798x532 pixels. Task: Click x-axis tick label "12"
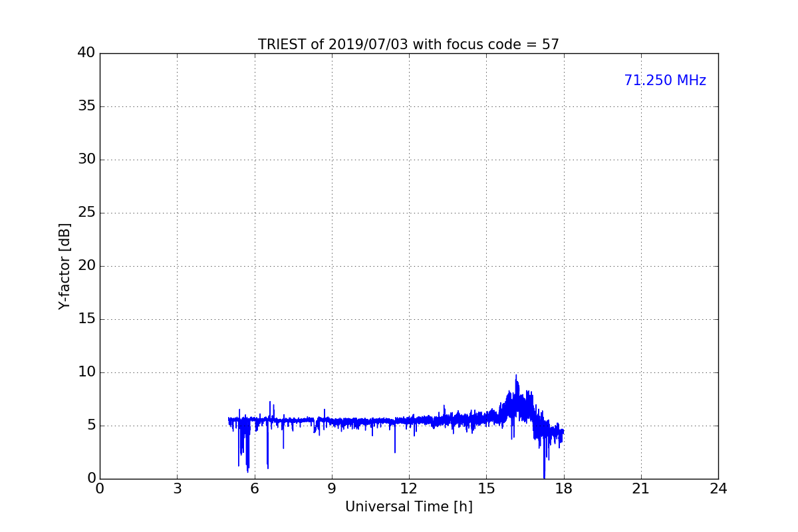[409, 489]
